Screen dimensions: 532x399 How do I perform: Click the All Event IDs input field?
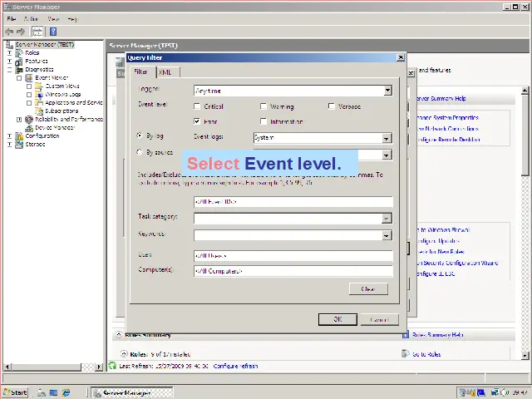click(x=293, y=202)
